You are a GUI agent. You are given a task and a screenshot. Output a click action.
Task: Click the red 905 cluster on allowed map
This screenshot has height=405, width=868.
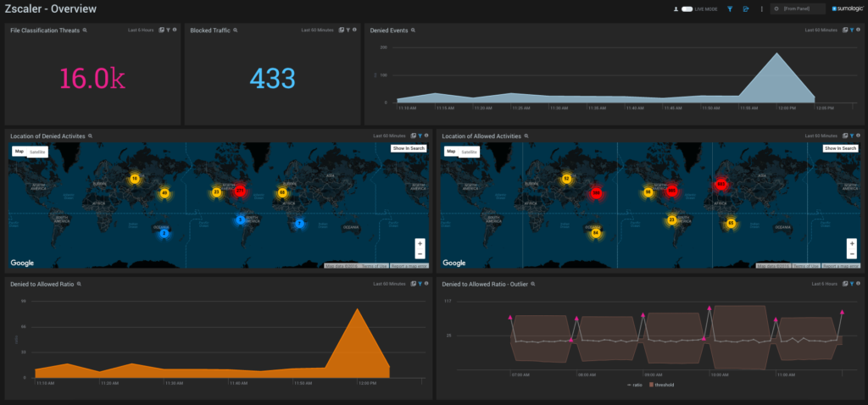[671, 191]
